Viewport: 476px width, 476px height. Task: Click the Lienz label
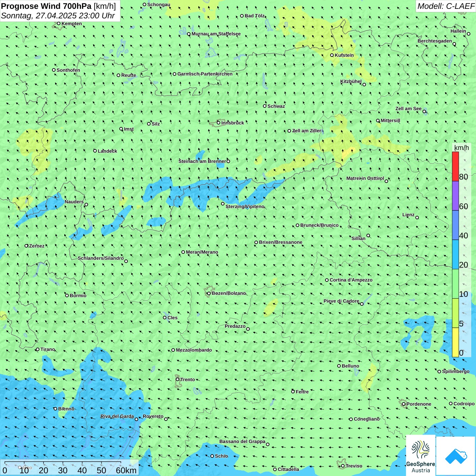point(408,215)
